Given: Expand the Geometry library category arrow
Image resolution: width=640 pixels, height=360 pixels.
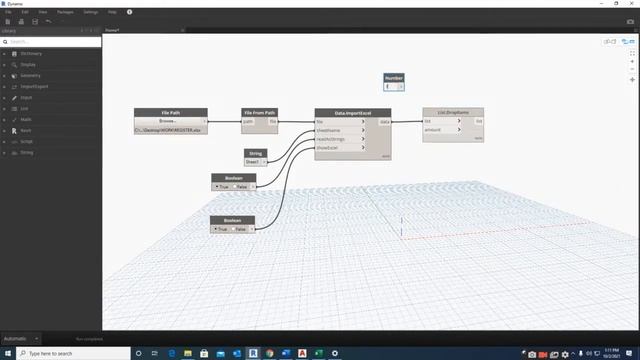Looking at the screenshot, I should point(4,76).
